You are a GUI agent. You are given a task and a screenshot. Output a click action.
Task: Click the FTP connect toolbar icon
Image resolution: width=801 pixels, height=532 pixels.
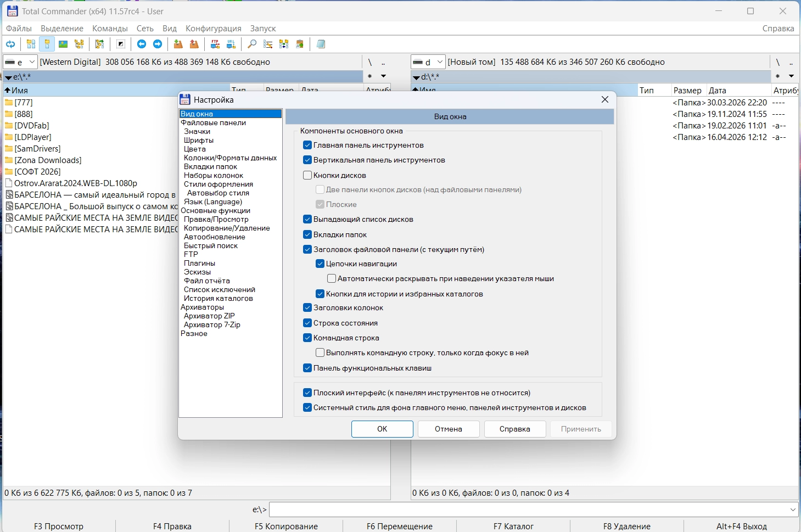coord(215,44)
